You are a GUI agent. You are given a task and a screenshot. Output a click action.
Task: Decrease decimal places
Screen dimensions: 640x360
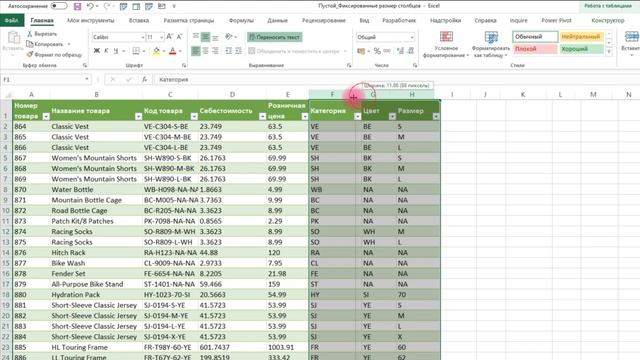[411, 51]
